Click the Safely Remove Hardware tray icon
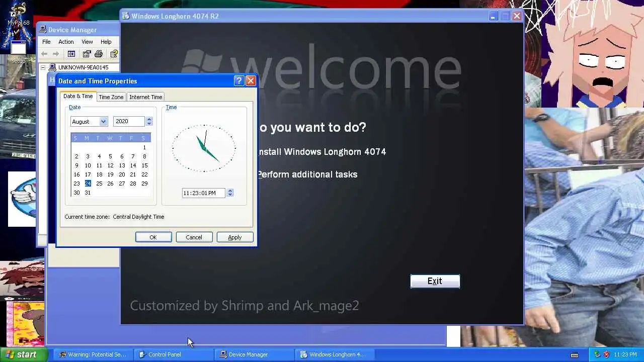 (x=597, y=354)
